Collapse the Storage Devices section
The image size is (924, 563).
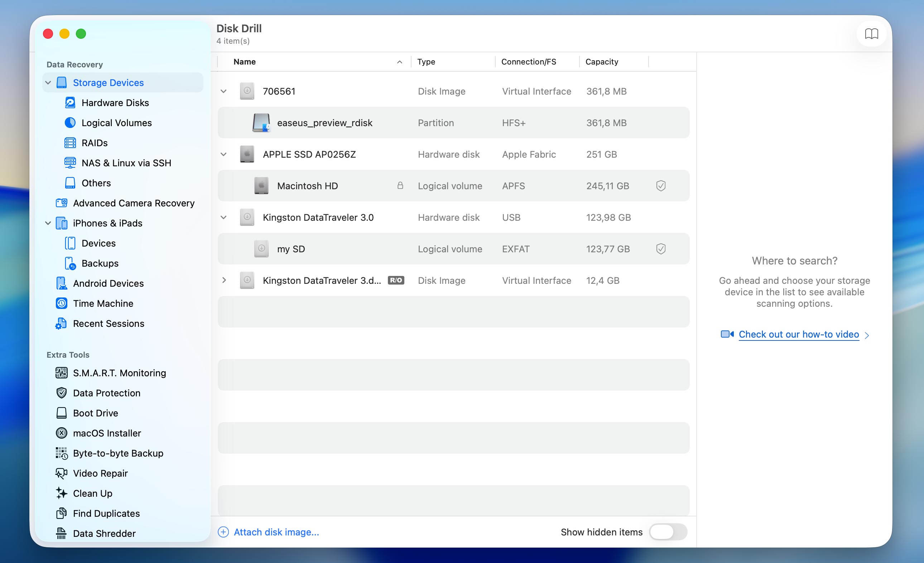(x=48, y=82)
